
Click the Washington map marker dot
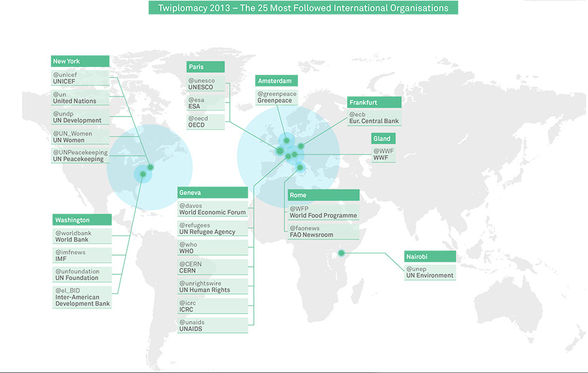pos(143,174)
